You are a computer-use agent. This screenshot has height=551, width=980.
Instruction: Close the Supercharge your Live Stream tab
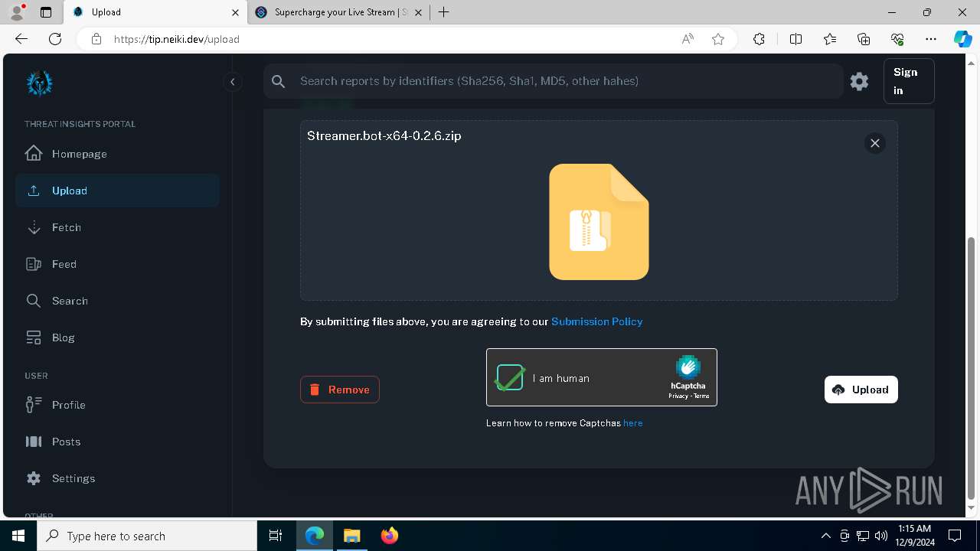(x=418, y=12)
